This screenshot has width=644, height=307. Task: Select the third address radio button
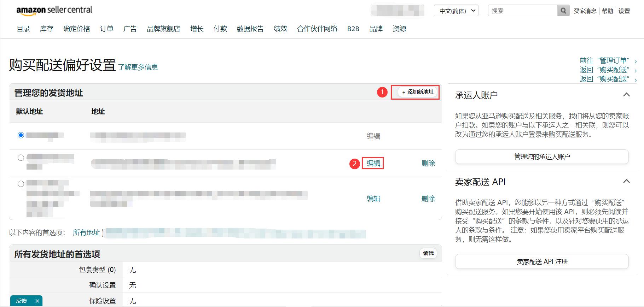(21, 184)
